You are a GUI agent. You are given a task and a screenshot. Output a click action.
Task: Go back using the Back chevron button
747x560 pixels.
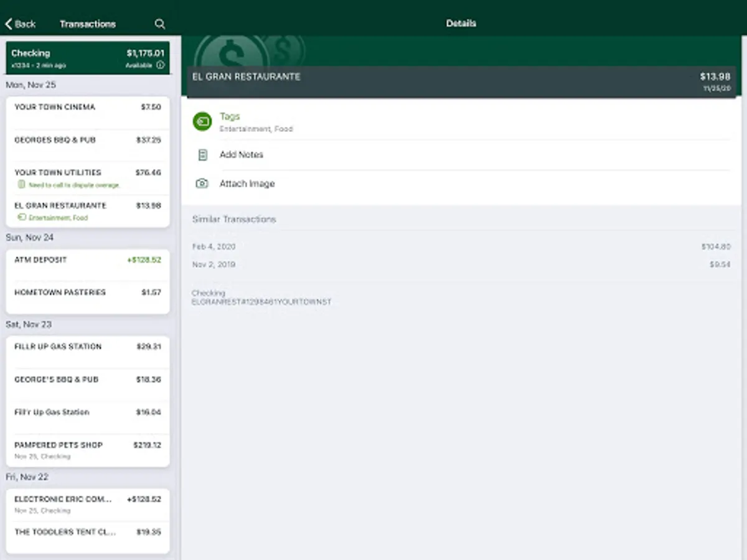(x=20, y=24)
